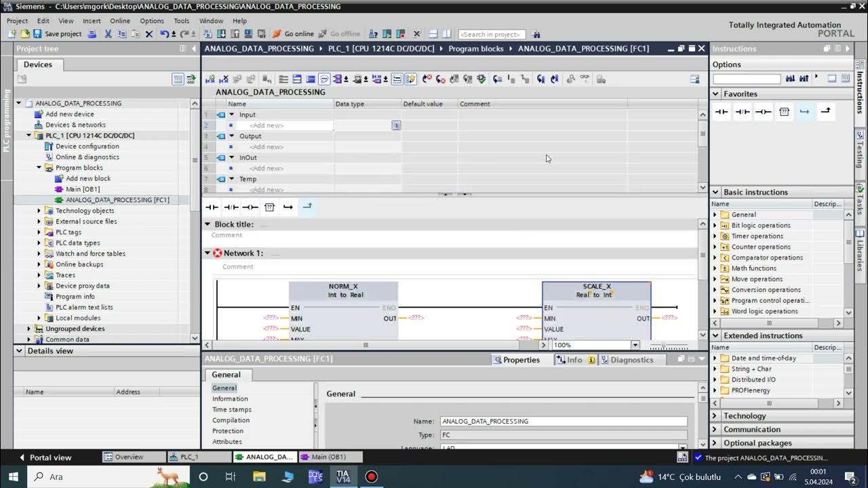Screen dimensions: 868x488
Task: Click the Name field ANALOG_DATA_PROCESSING
Action: tap(564, 421)
